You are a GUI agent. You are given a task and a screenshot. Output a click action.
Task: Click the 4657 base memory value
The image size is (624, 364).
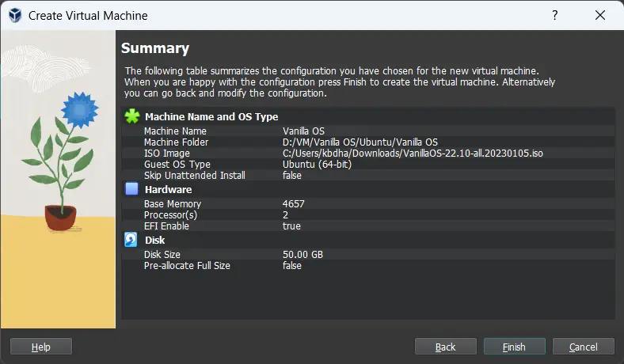tap(293, 203)
